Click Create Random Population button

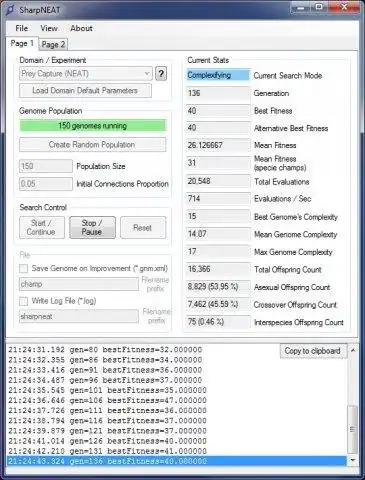pos(92,145)
